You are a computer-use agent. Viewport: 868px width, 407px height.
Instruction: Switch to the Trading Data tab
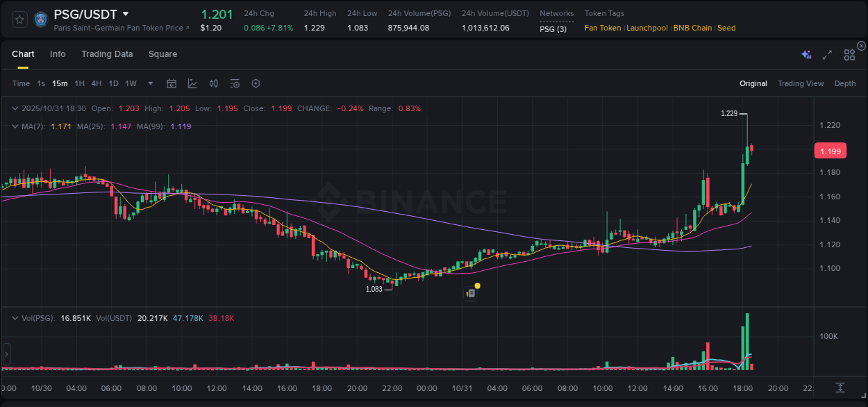(107, 54)
